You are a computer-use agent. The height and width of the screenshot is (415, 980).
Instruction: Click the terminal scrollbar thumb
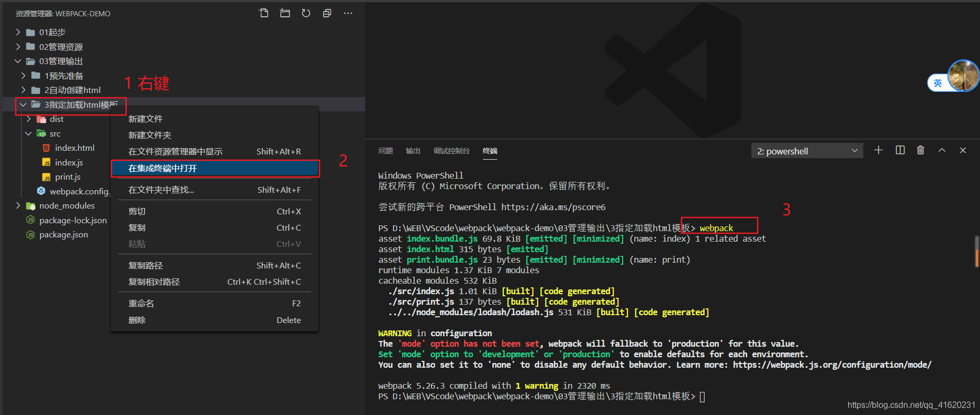(977, 252)
